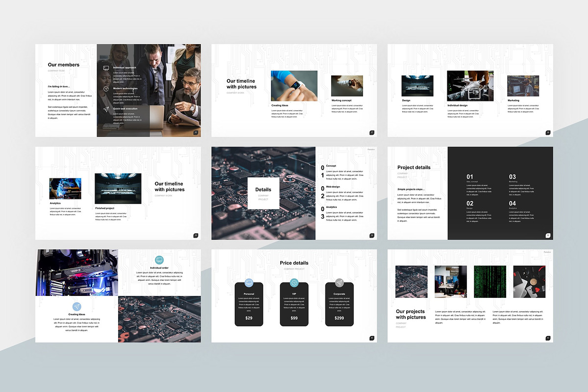The height and width of the screenshot is (392, 588).
Task: Select the green matrix code photo
Action: pyautogui.click(x=490, y=282)
